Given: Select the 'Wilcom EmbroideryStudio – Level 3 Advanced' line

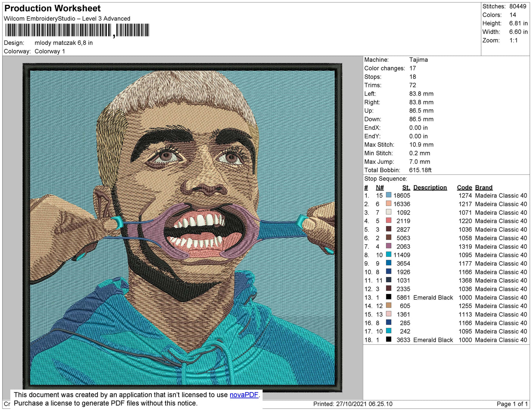Looking at the screenshot, I should coord(67,18).
